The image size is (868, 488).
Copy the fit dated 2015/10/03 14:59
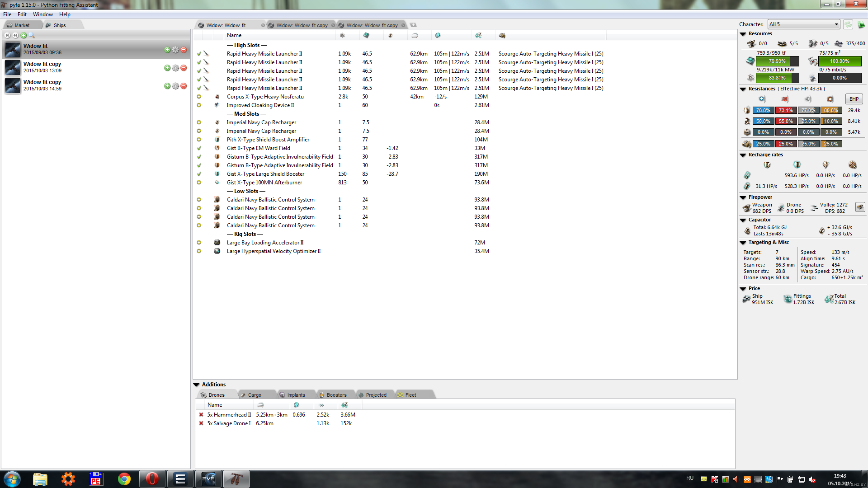167,86
